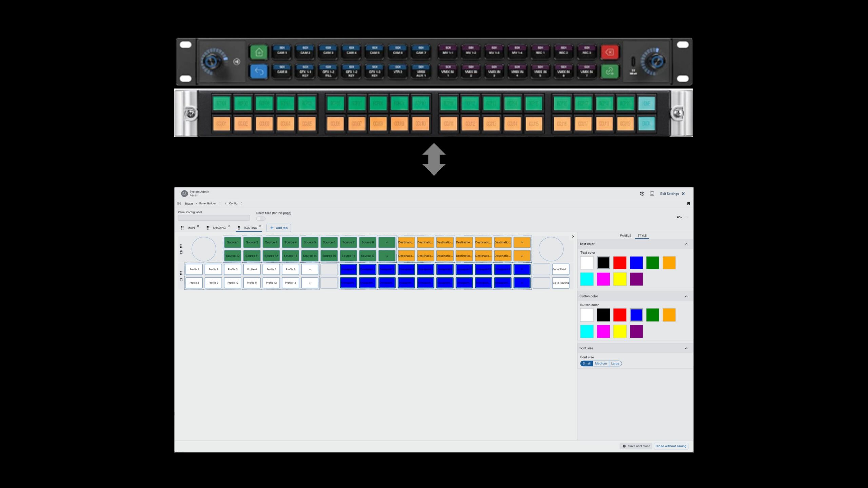
Task: Pick the green swatch under Button color
Action: coord(653,315)
